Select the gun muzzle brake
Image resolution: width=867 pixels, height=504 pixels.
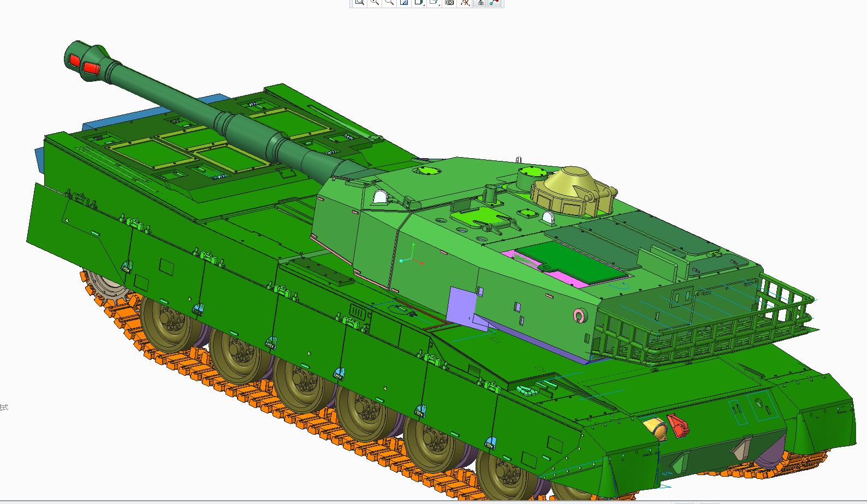click(x=86, y=61)
